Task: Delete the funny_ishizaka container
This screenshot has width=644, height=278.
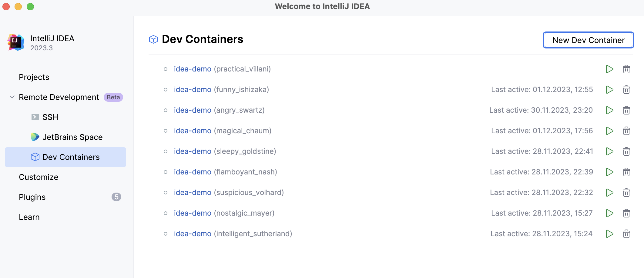Action: tap(626, 90)
